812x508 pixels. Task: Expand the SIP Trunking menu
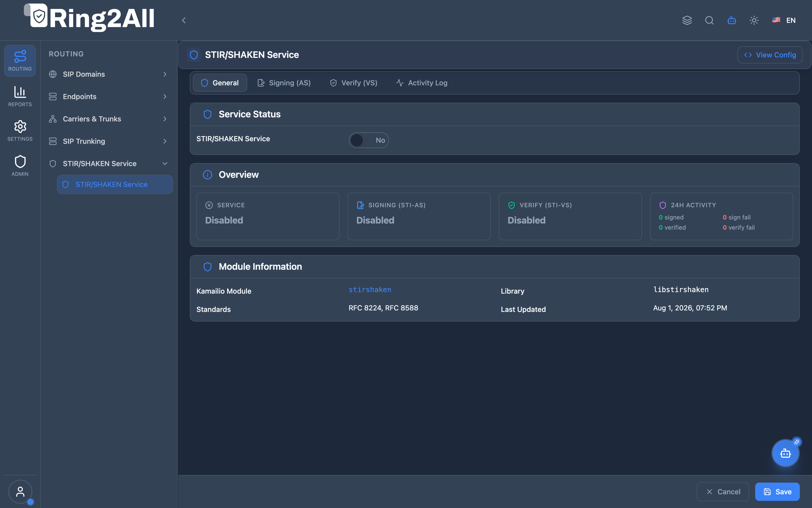pos(108,141)
